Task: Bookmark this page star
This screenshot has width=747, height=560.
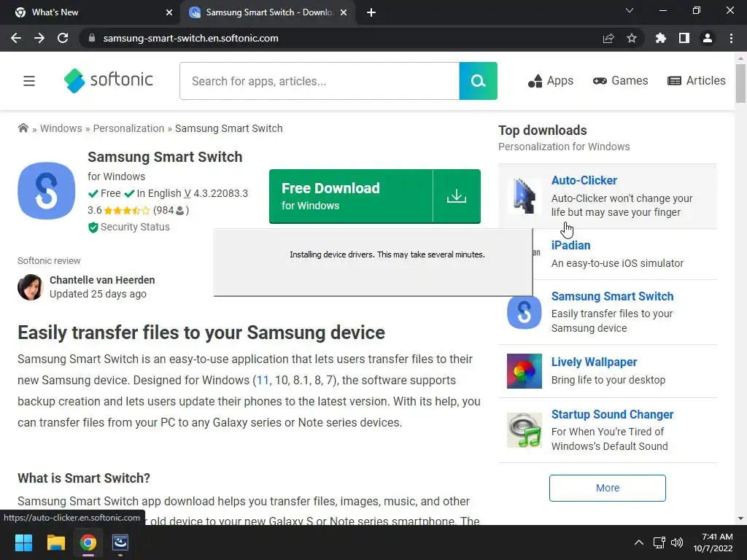Action: tap(632, 38)
